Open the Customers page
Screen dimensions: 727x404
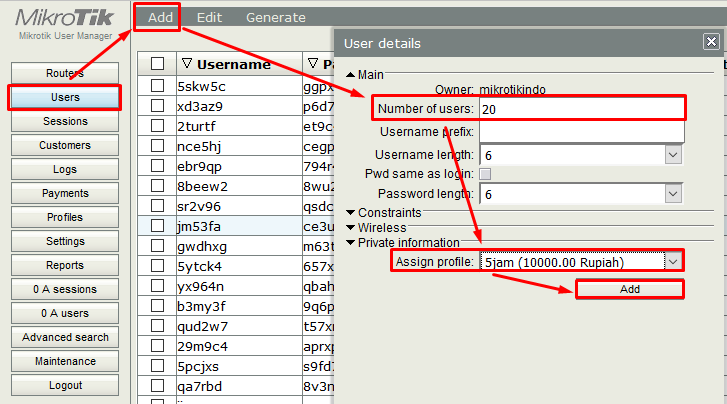pos(65,145)
